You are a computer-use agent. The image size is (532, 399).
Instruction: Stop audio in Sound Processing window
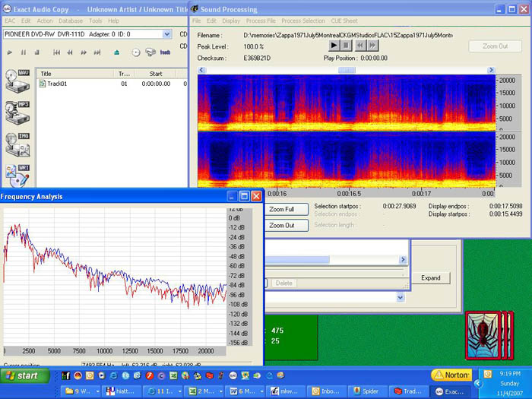click(347, 45)
